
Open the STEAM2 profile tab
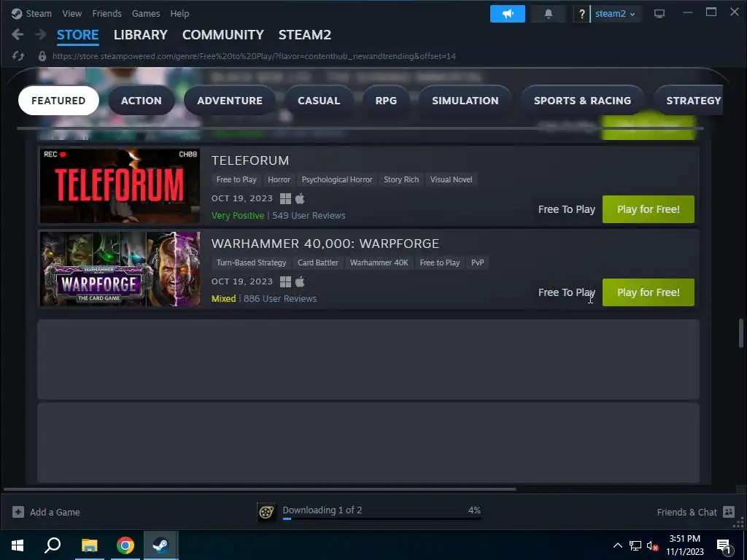tap(305, 35)
